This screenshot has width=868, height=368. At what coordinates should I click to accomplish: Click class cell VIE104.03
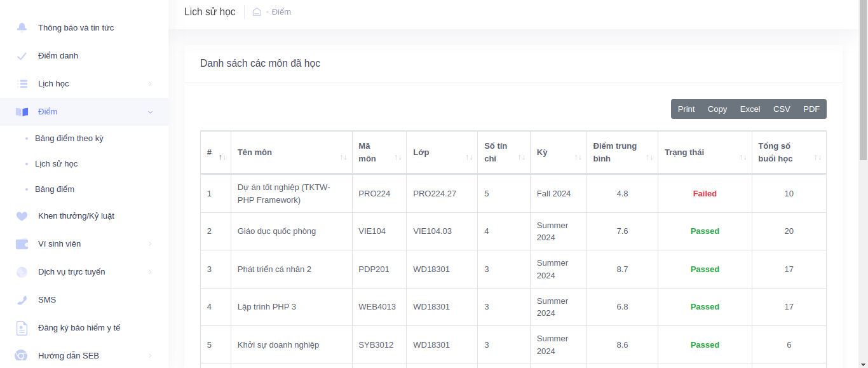[433, 231]
